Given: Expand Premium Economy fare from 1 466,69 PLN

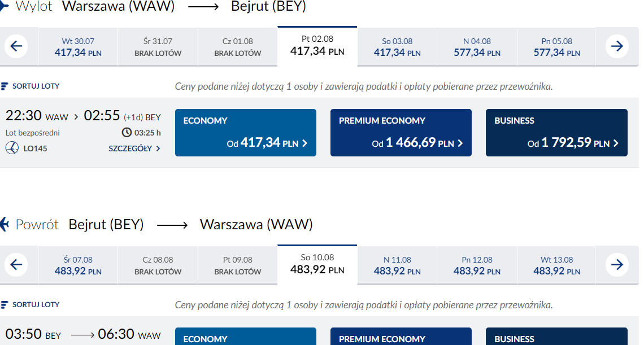Looking at the screenshot, I should tap(401, 133).
